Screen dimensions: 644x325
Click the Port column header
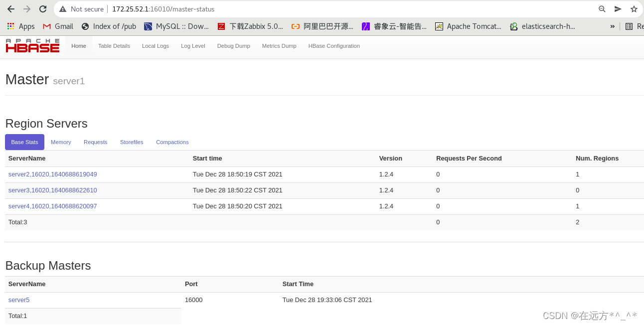coord(191,284)
